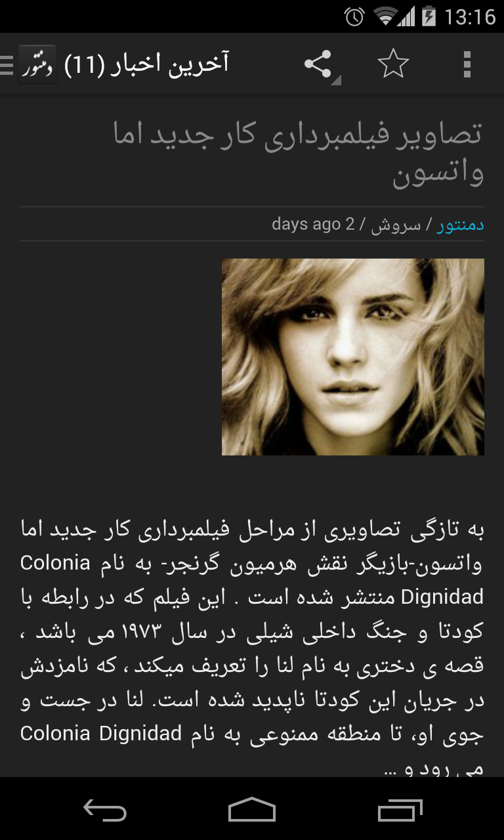Tap the alarm clock status icon
This screenshot has height=840, width=504.
(x=354, y=16)
